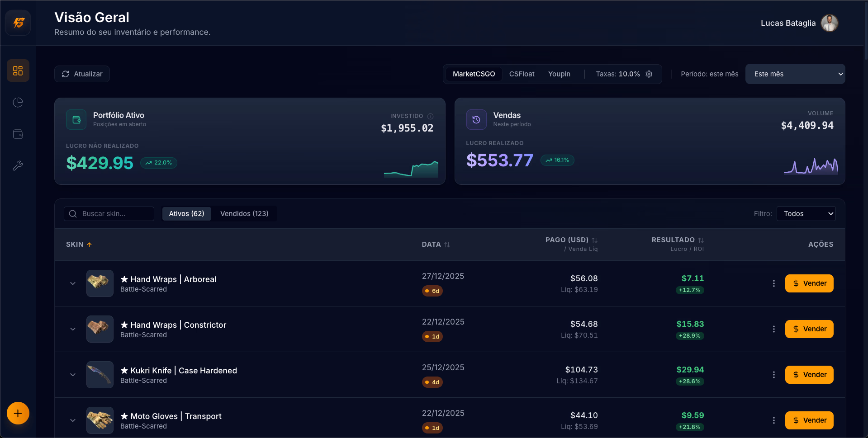
Task: Open the wallet icon in sidebar
Action: point(18,134)
